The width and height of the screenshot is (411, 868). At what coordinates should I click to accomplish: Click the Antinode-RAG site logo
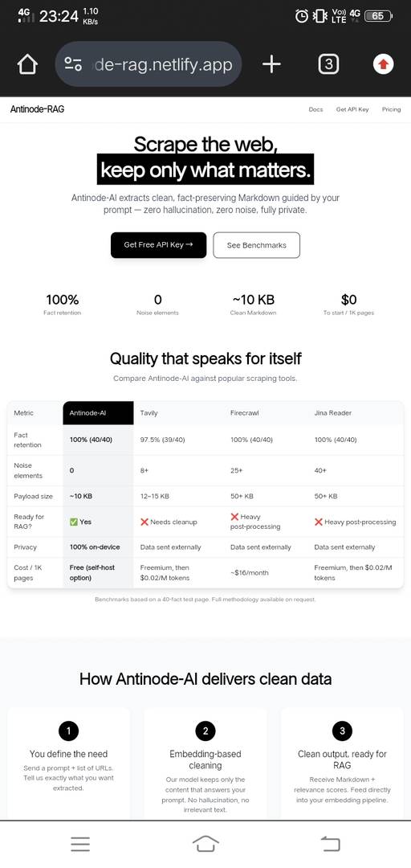(37, 109)
